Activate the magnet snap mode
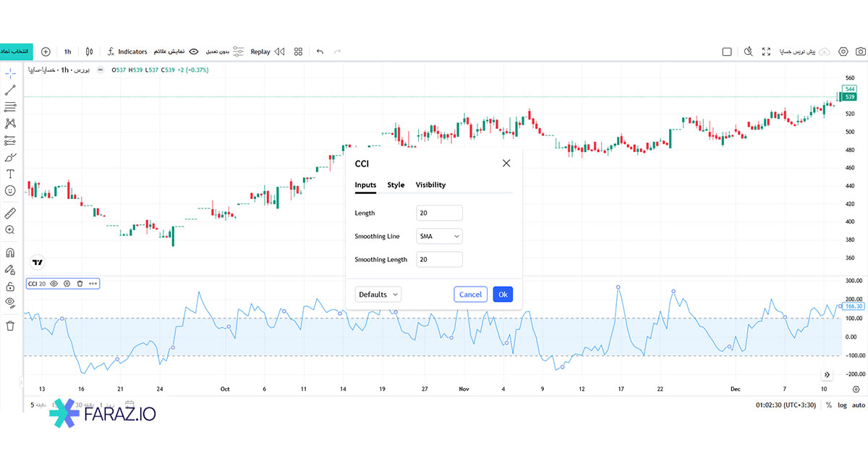The height and width of the screenshot is (456, 868). [10, 253]
